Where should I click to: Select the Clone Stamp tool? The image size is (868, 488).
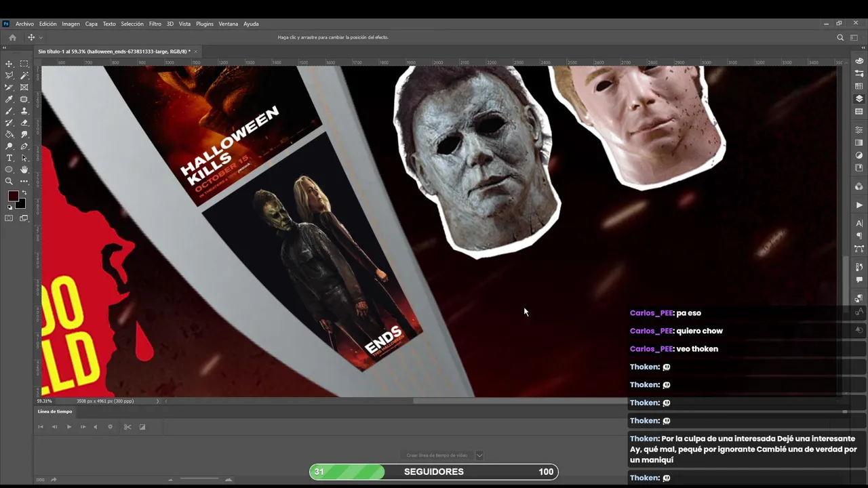pos(24,110)
